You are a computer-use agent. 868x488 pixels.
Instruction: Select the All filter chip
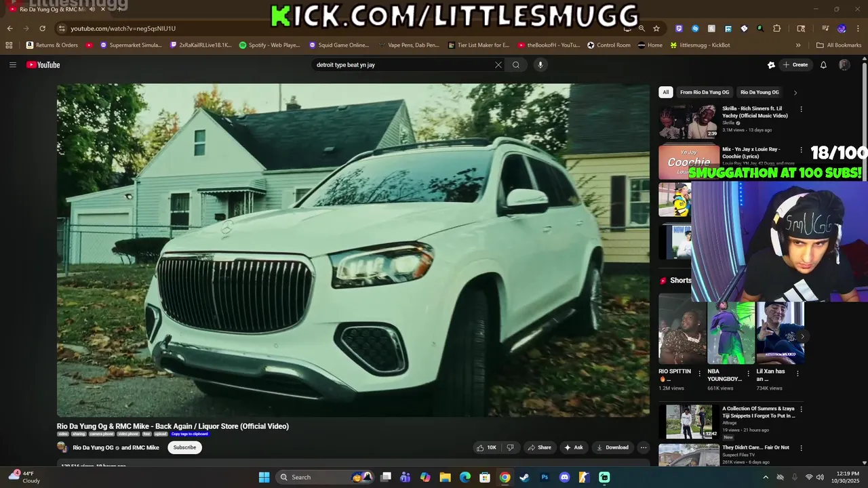click(666, 92)
